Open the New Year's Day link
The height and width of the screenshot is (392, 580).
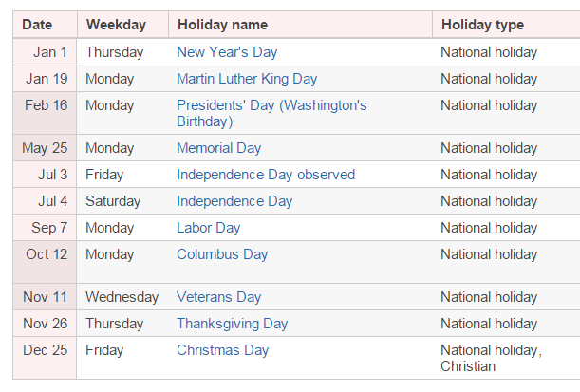[227, 52]
